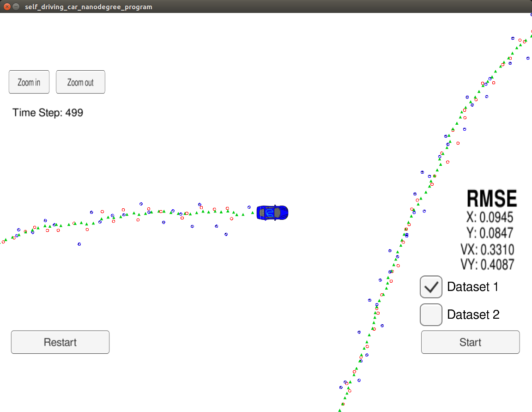Image resolution: width=532 pixels, height=412 pixels.
Task: Select the Y: 0.0847 value
Action: [490, 233]
